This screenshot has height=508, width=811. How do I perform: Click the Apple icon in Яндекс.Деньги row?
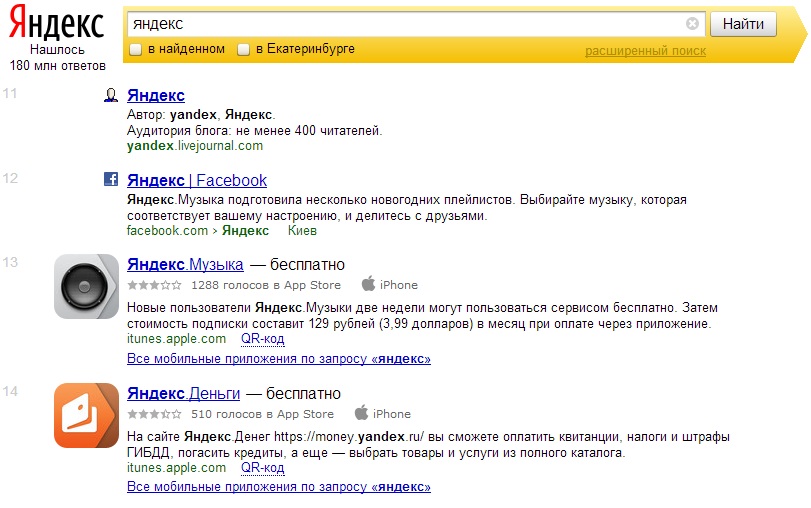coord(361,413)
